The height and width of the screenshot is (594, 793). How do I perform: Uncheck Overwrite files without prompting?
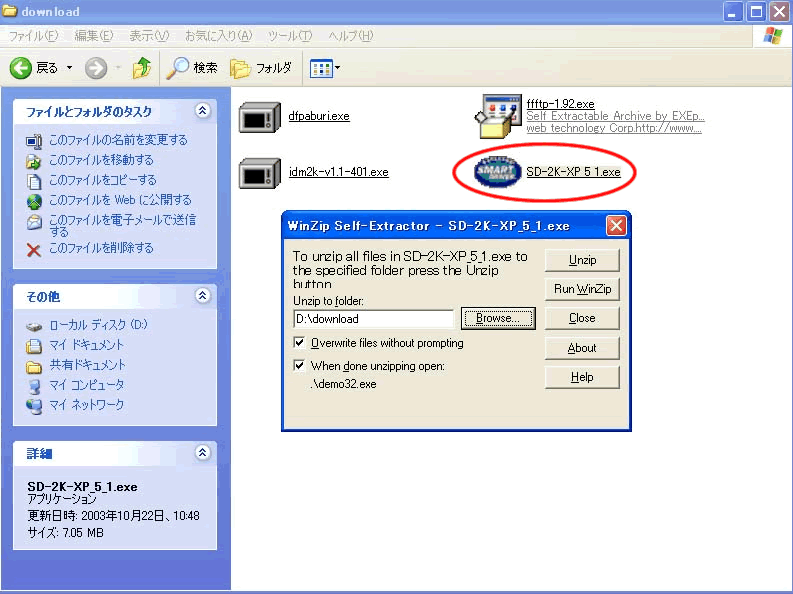299,343
